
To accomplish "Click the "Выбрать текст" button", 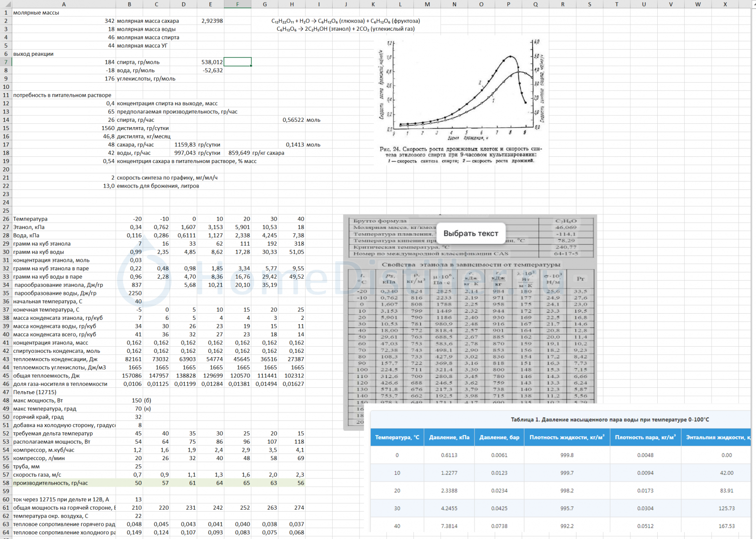I will click(471, 233).
